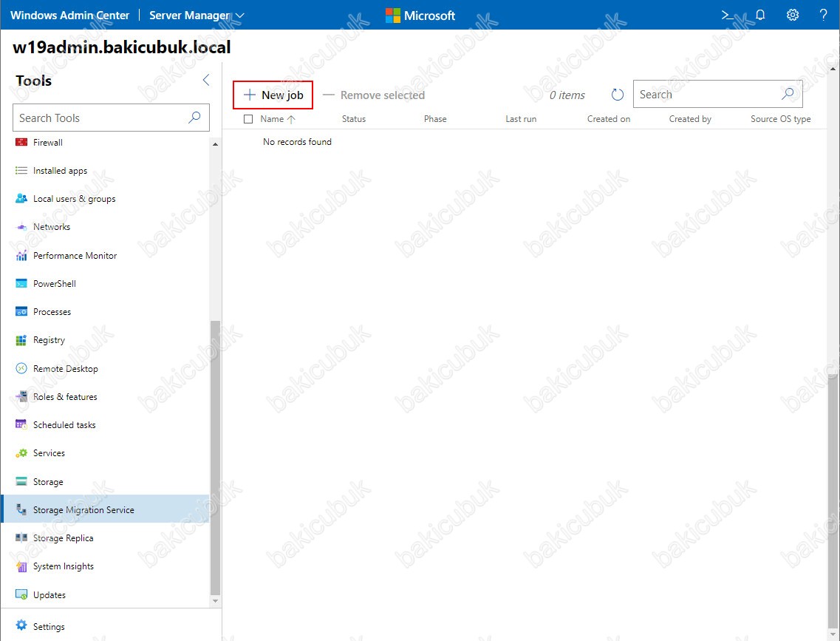
Task: Click the Processes icon
Action: (21, 312)
